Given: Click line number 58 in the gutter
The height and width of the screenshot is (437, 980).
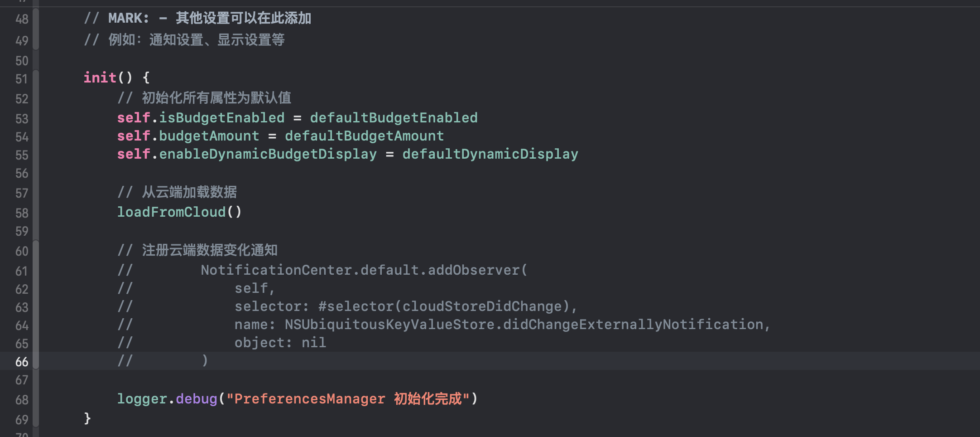Looking at the screenshot, I should 21,214.
